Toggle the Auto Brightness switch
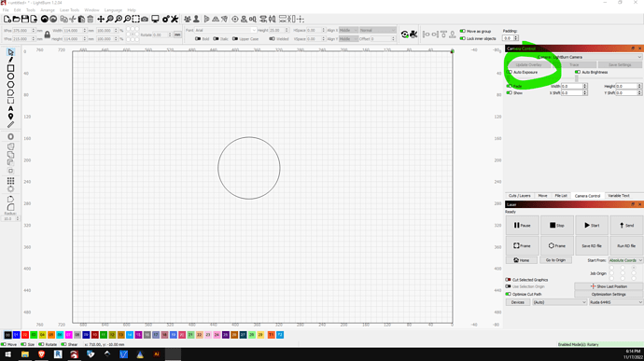 point(578,72)
